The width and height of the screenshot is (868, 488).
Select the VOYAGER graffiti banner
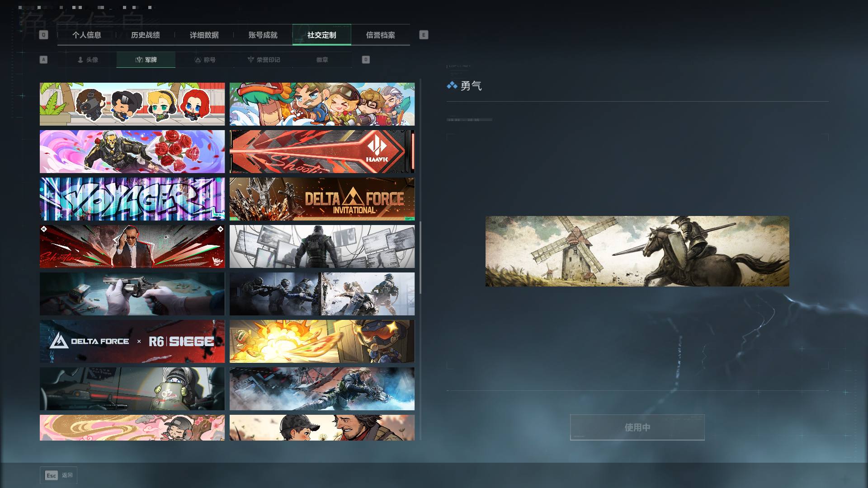132,199
